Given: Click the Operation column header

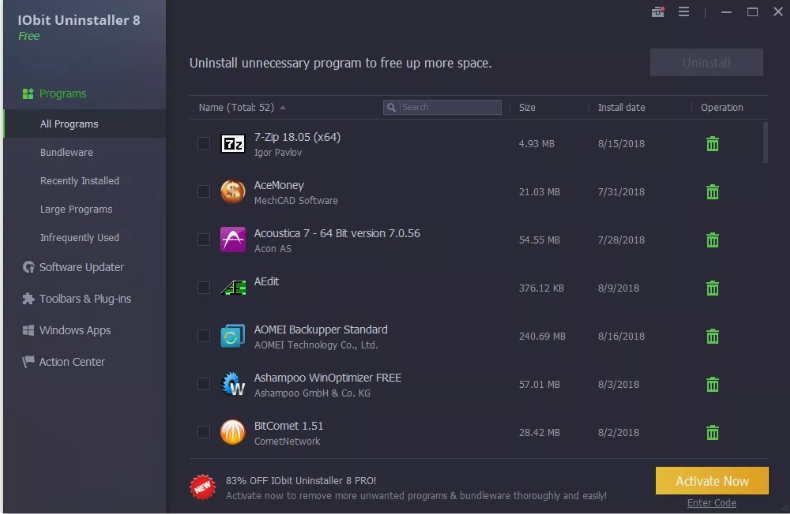Looking at the screenshot, I should [x=721, y=107].
